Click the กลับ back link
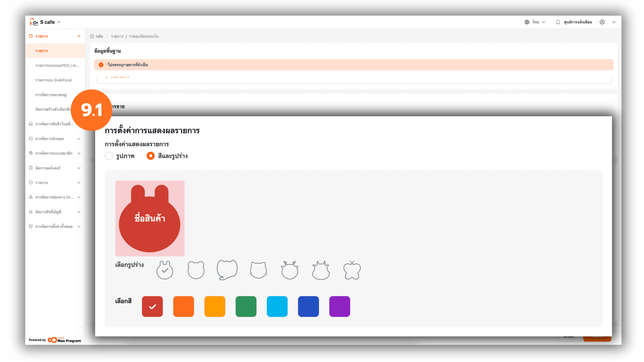 (97, 36)
